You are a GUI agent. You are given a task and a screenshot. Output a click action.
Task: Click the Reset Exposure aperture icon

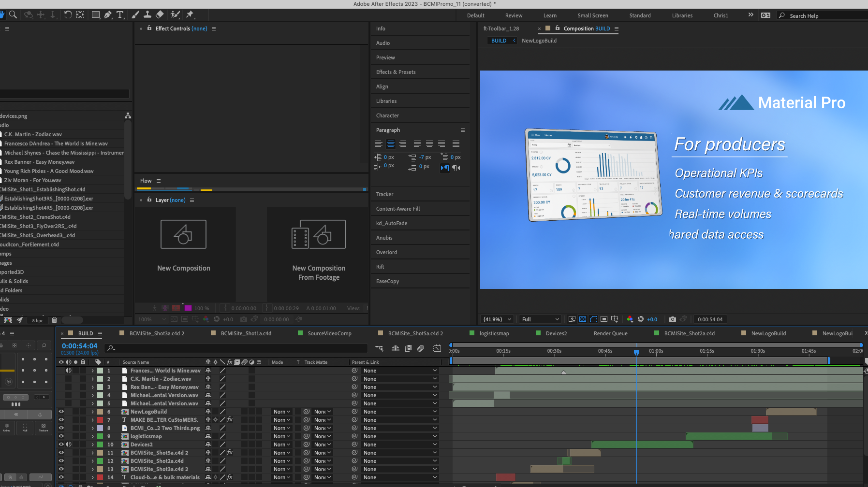(x=641, y=319)
